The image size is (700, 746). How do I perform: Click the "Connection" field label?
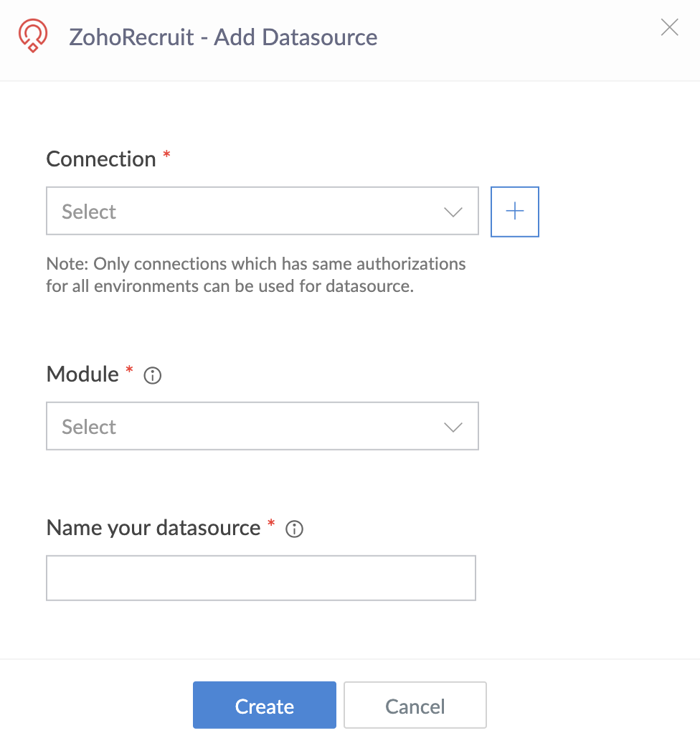pyautogui.click(x=101, y=159)
